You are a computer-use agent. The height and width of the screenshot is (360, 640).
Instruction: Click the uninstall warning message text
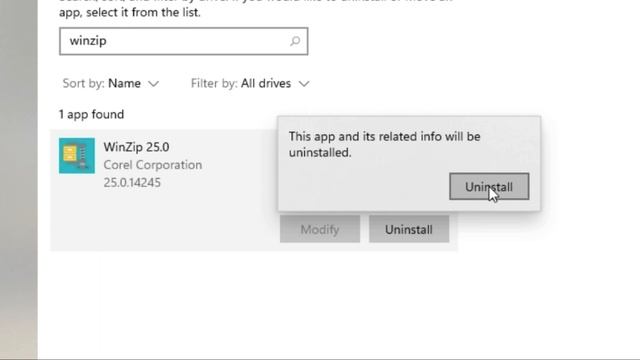point(384,144)
